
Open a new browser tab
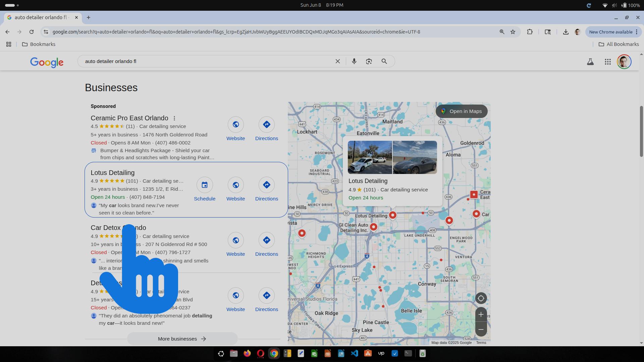(89, 17)
